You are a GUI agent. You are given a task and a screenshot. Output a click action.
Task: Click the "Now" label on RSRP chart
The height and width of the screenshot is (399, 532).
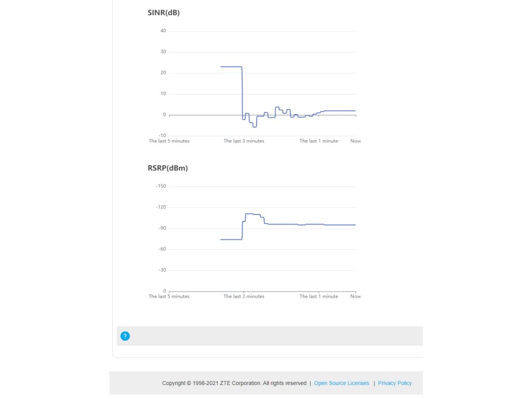tap(355, 297)
